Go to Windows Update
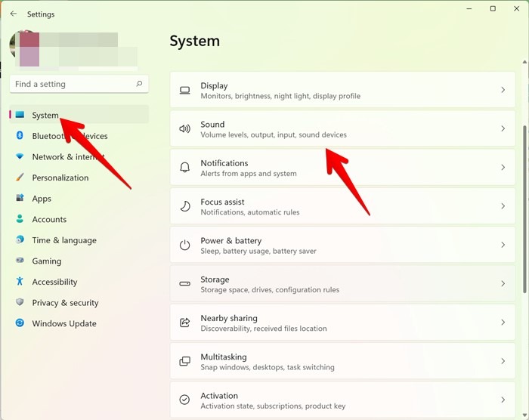Image resolution: width=529 pixels, height=420 pixels. 79,323
